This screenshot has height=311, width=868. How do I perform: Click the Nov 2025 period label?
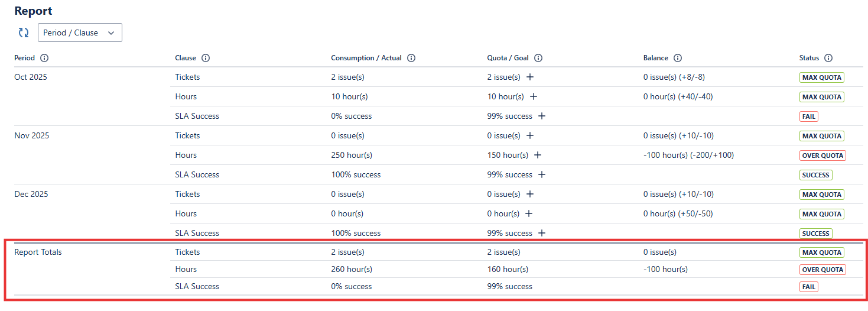[x=32, y=135]
